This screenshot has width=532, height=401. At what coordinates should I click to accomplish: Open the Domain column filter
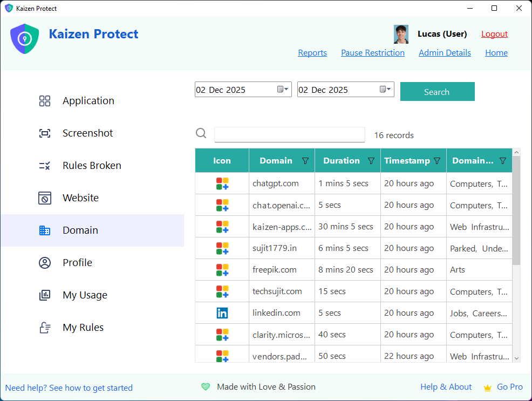305,160
